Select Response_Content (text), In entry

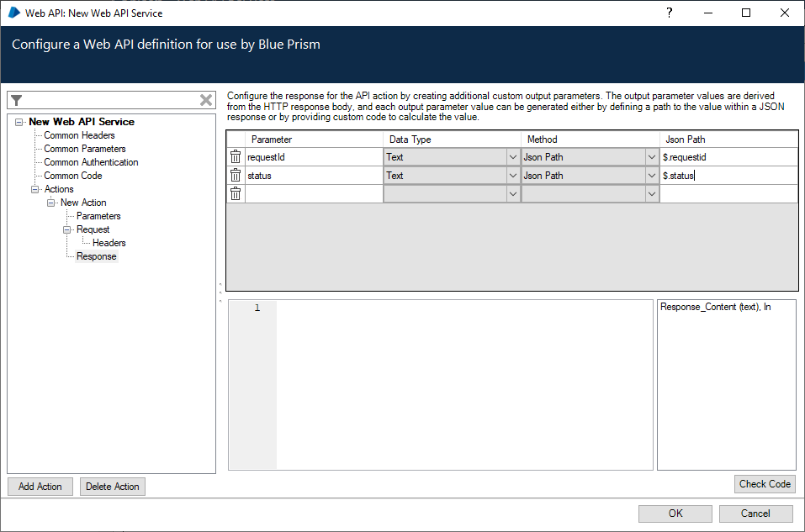click(x=715, y=307)
